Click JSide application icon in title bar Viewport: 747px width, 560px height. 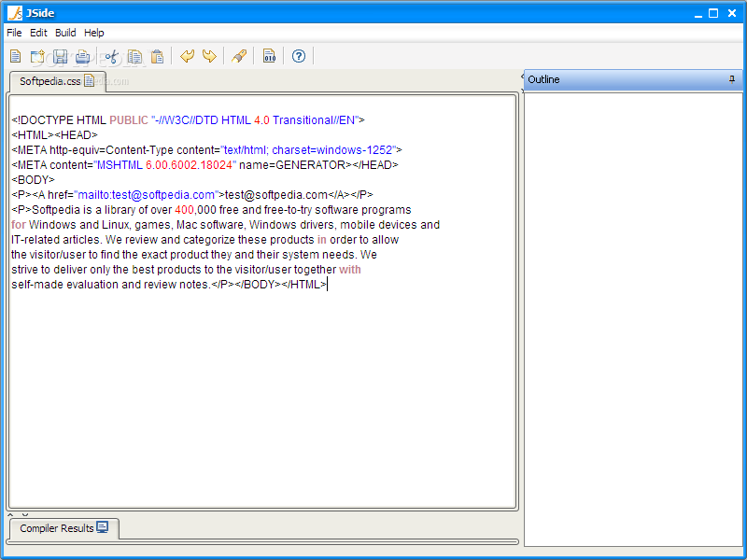[15, 13]
